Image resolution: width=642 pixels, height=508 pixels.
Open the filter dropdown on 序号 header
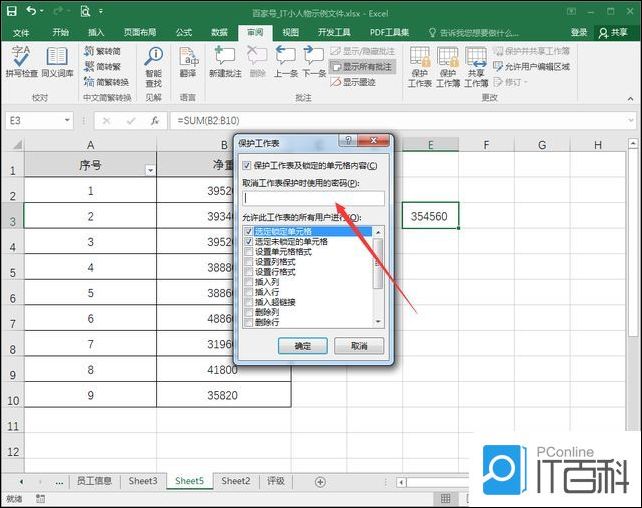coord(151,170)
